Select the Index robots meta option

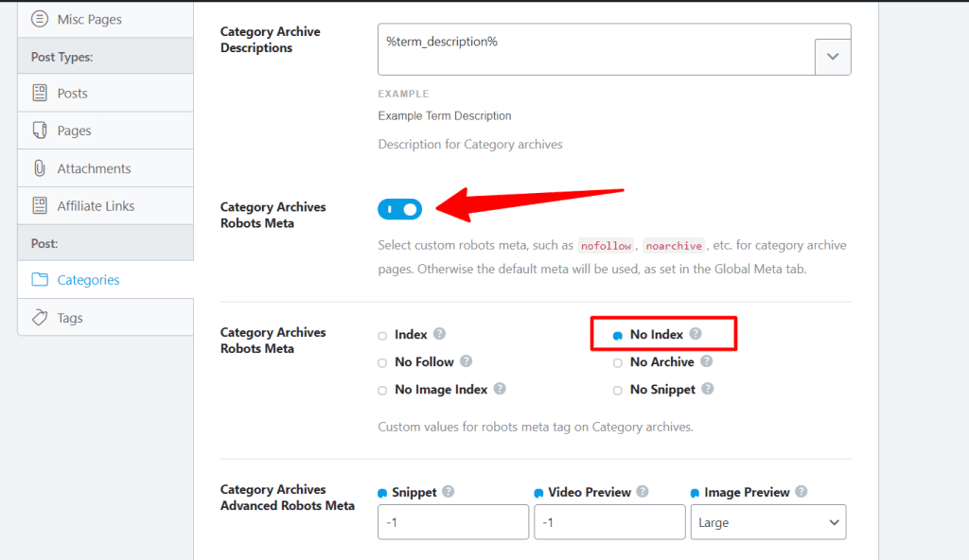pyautogui.click(x=382, y=336)
